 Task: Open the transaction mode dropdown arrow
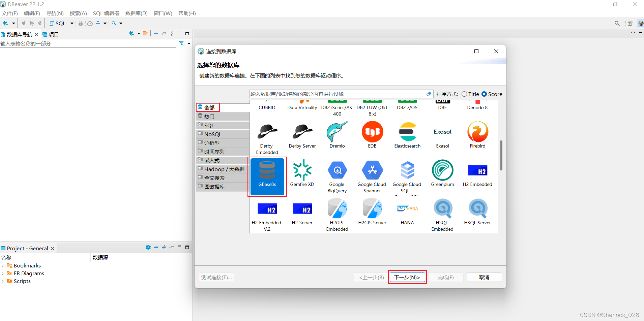[x=105, y=23]
